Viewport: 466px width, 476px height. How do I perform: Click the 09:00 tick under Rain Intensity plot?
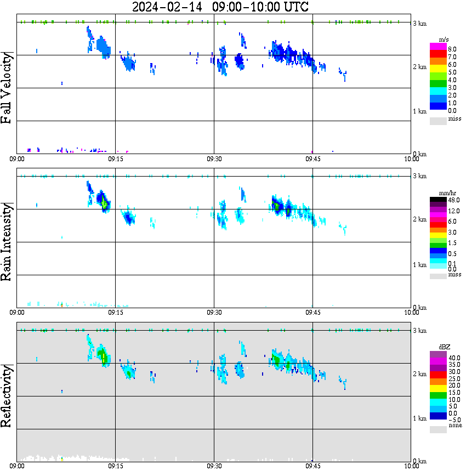16,313
